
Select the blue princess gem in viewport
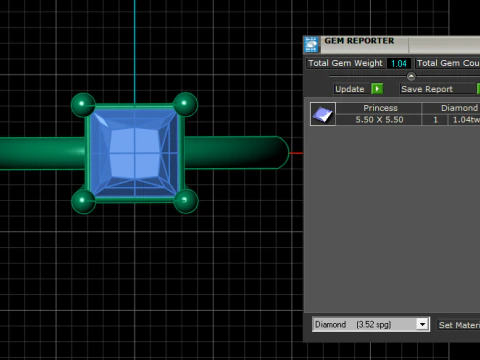tap(135, 153)
